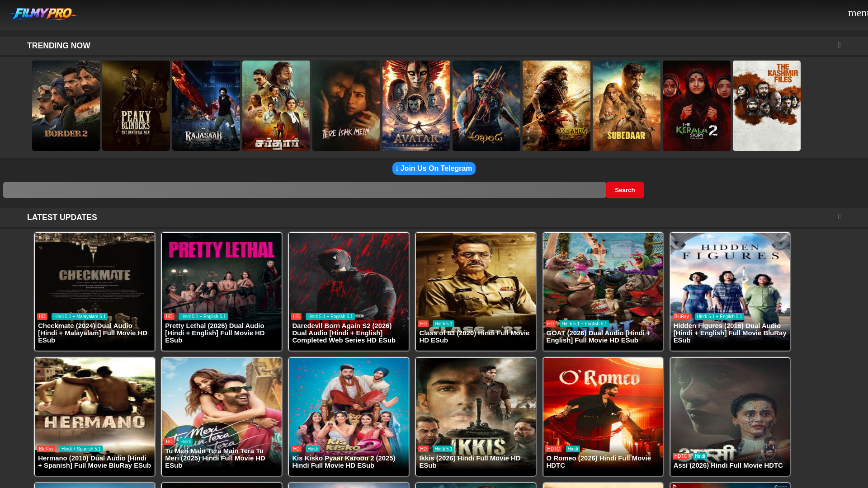Open the Akhanda poster with golden title

pos(557,106)
